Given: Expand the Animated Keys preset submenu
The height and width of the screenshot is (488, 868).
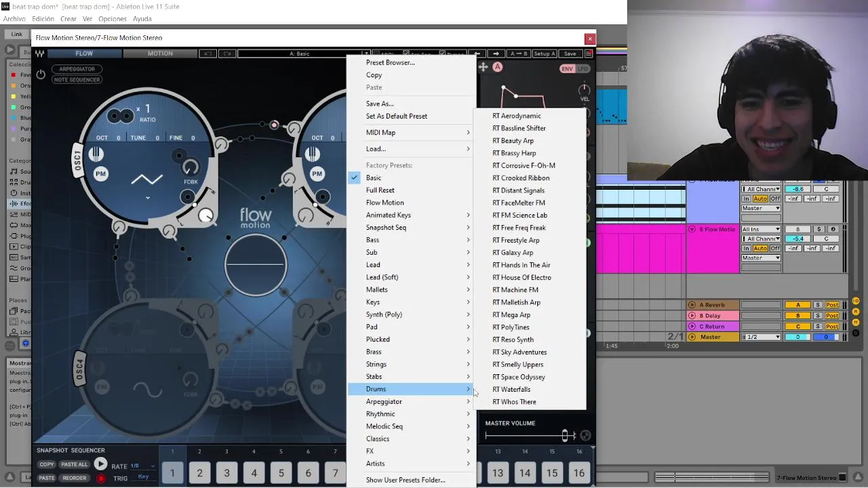Looking at the screenshot, I should pyautogui.click(x=411, y=215).
